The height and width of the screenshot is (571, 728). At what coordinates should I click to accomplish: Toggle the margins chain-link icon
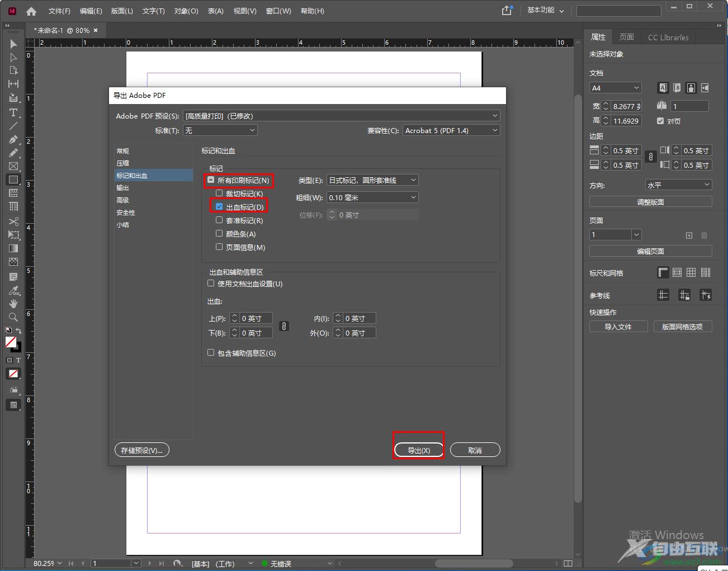coord(650,157)
